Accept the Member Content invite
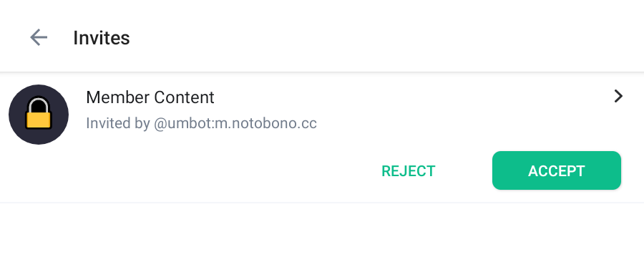The width and height of the screenshot is (644, 270). (x=557, y=170)
